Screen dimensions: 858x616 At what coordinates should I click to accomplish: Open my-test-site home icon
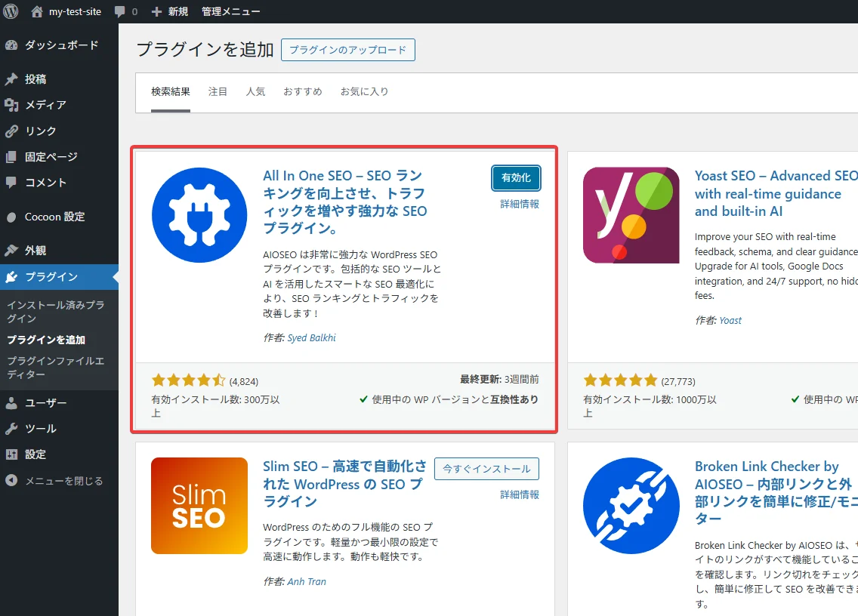[x=37, y=11]
